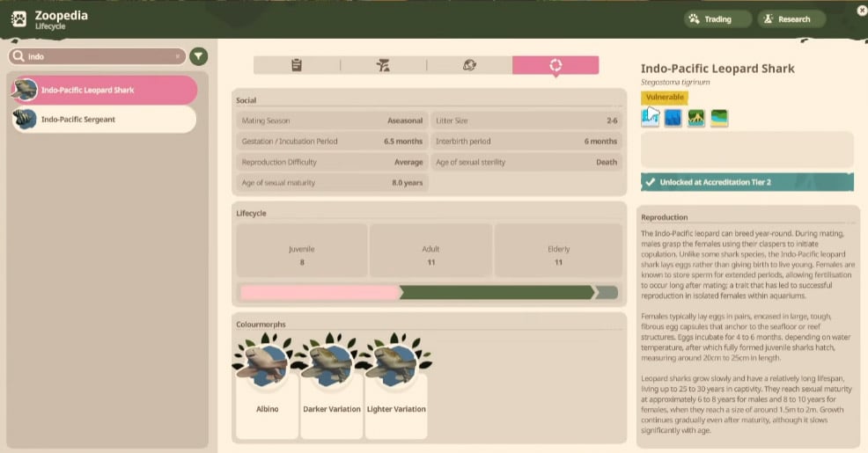Click the Lifecycle section heading
The width and height of the screenshot is (868, 453).
coord(251,213)
